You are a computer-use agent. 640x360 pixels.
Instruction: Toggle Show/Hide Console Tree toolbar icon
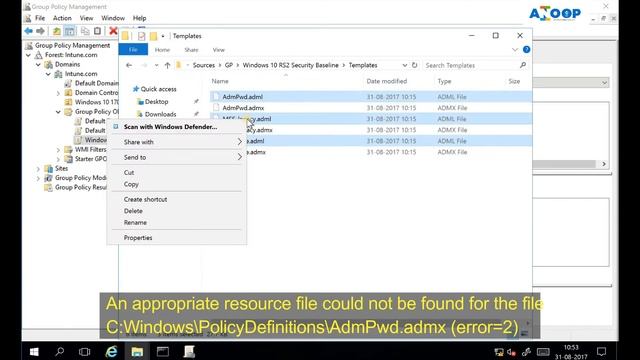69,31
